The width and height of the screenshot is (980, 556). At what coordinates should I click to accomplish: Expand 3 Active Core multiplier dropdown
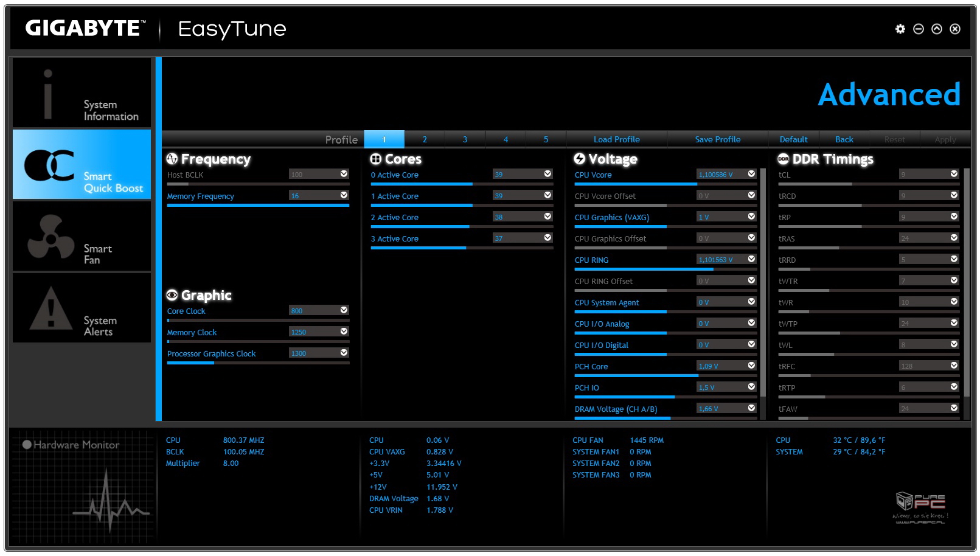547,238
